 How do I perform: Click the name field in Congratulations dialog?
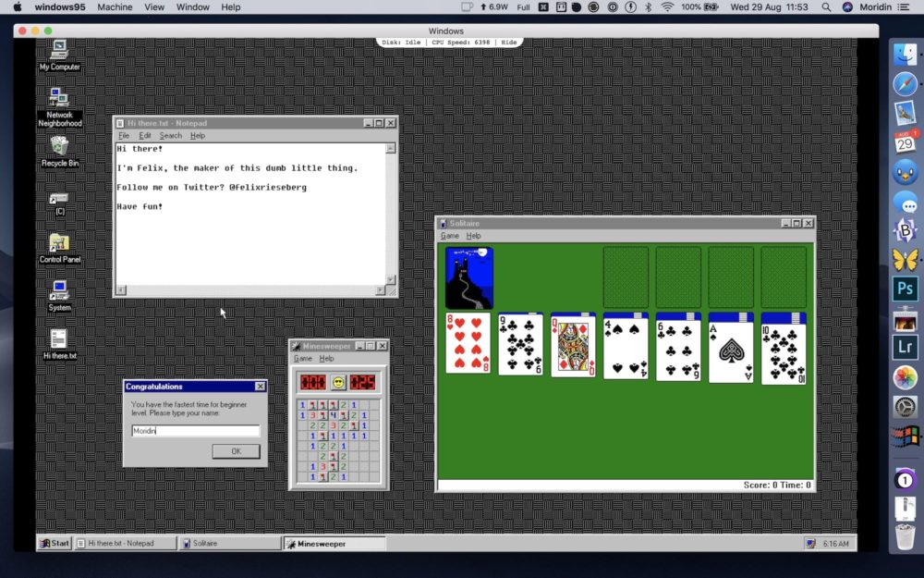(195, 431)
